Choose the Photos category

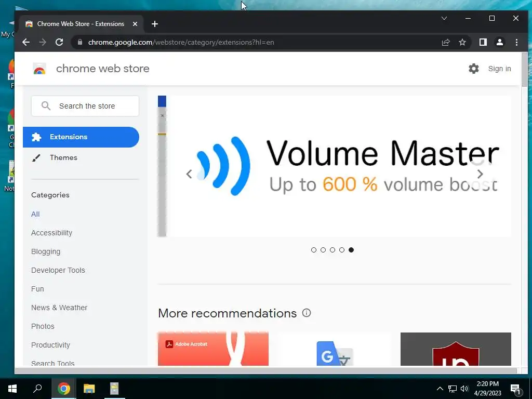coord(43,326)
